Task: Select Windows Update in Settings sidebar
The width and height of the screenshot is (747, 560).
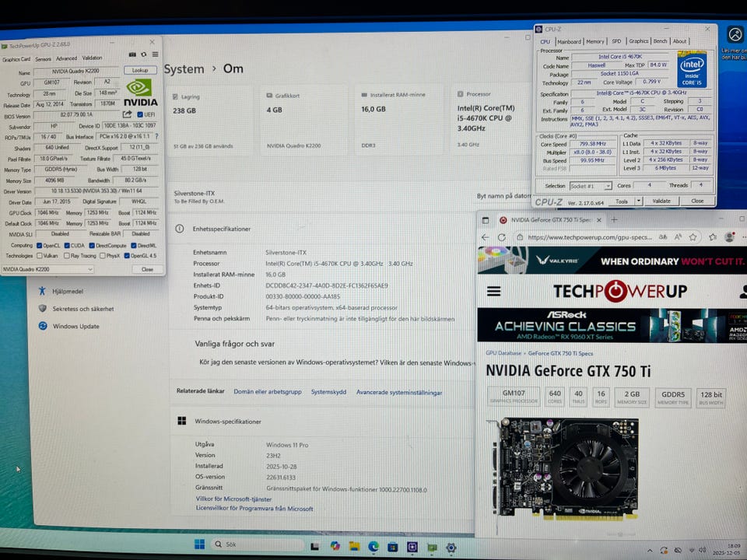Action: pos(75,326)
